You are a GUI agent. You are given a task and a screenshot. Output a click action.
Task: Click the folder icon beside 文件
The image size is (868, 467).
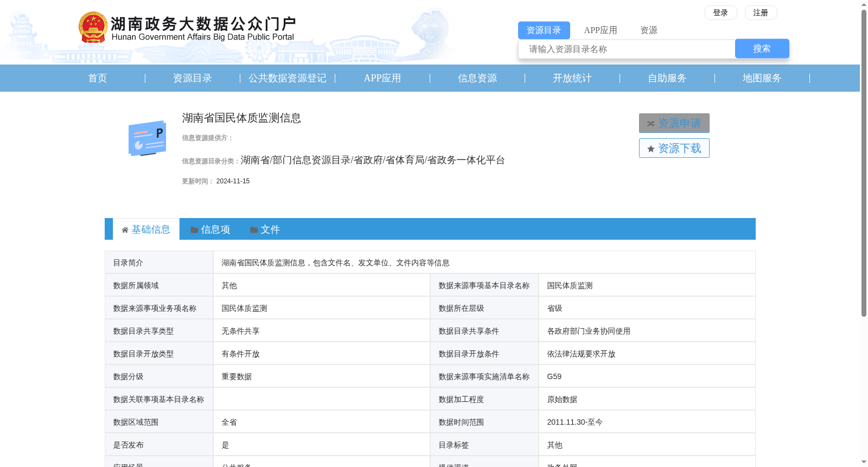[x=254, y=230]
